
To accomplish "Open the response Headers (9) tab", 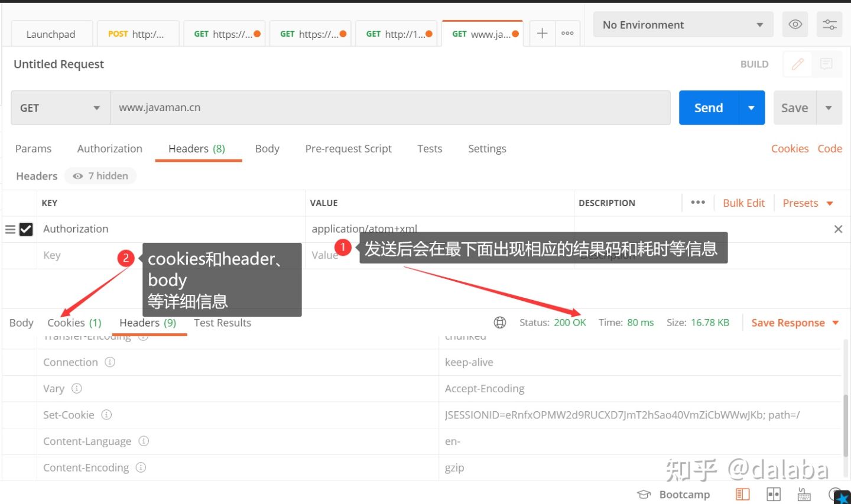I will tap(148, 323).
